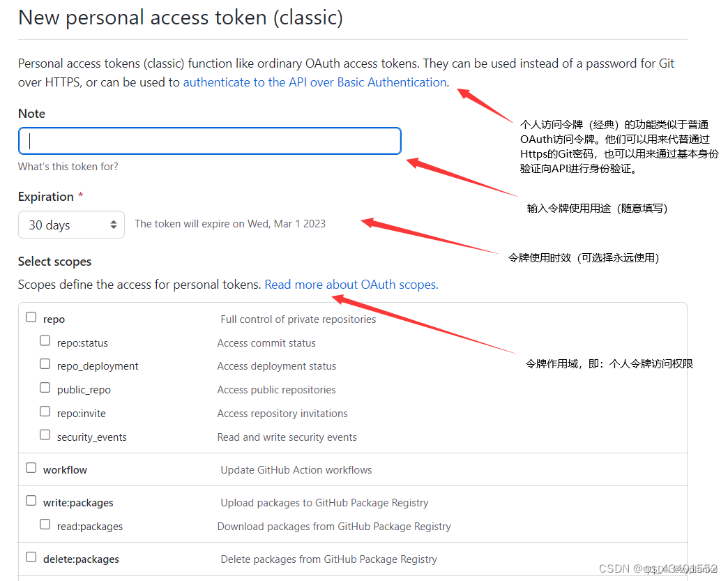Image resolution: width=728 pixels, height=581 pixels.
Task: Open Read more about OAuth scopes link
Action: [351, 285]
